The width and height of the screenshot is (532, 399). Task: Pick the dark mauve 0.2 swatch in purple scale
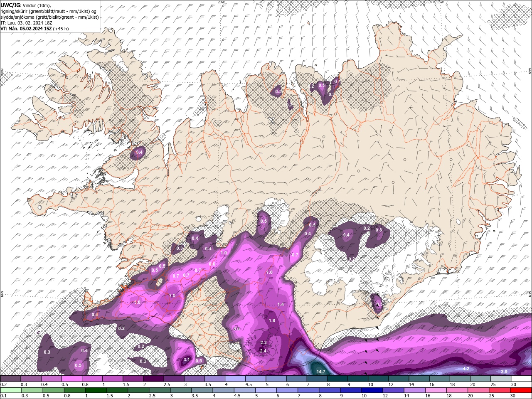pos(10,379)
